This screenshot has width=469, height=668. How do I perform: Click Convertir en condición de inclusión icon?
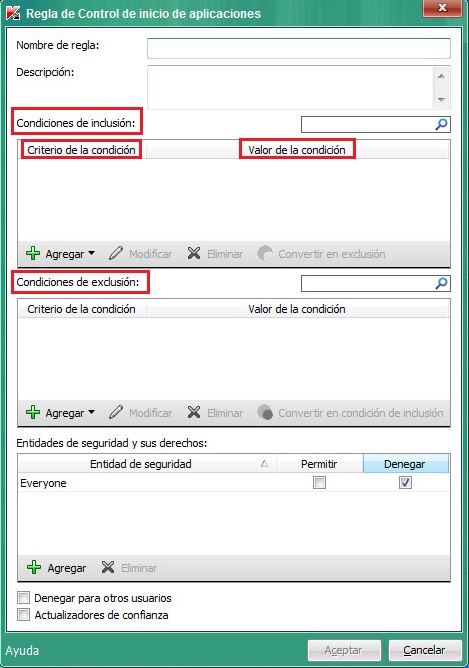click(x=265, y=412)
